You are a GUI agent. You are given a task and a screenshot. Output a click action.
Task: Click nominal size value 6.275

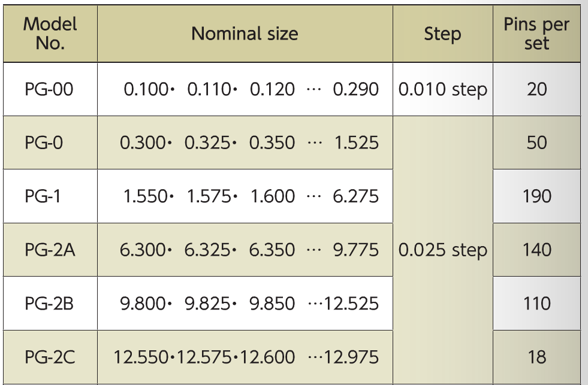click(356, 196)
